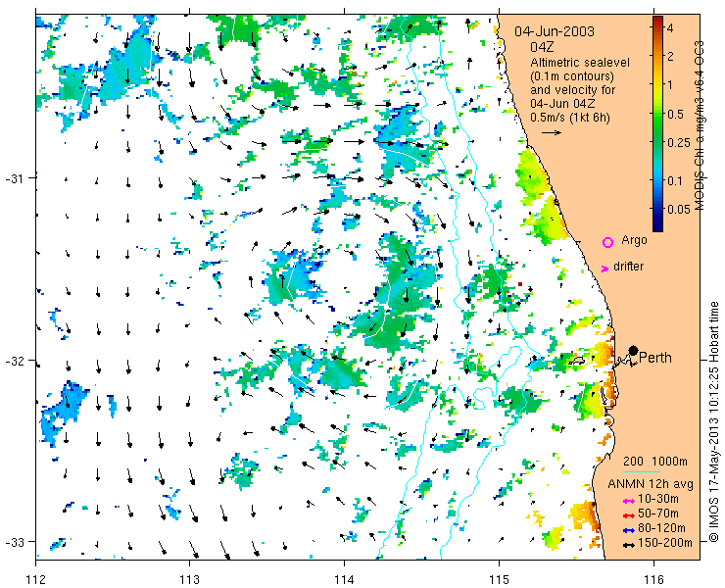Click the 'Perth' city label
The height and width of the screenshot is (588, 725).
click(x=655, y=358)
